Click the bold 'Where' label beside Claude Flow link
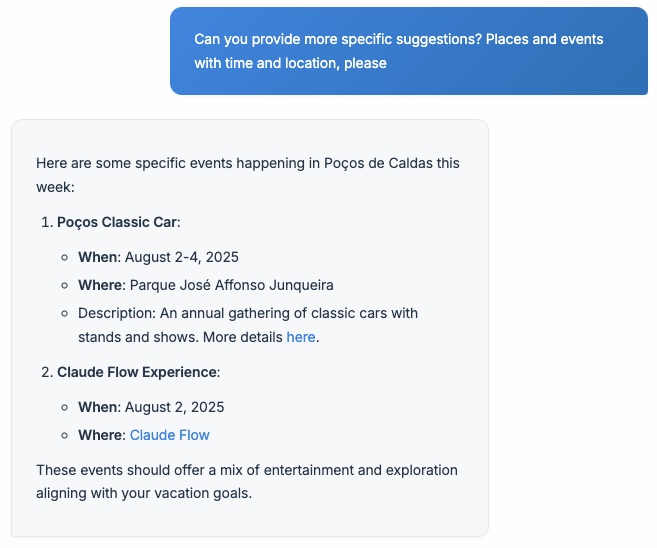The image size is (657, 548). pos(102,435)
